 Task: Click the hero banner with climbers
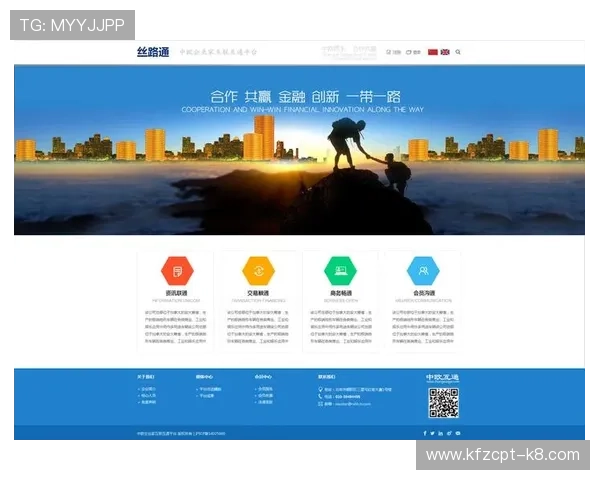[x=299, y=150]
